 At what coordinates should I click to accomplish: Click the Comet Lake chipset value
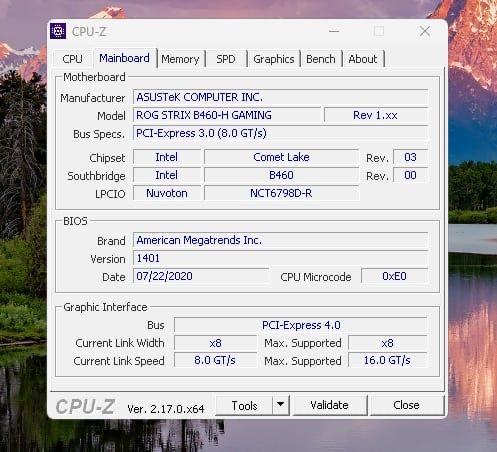pos(281,157)
